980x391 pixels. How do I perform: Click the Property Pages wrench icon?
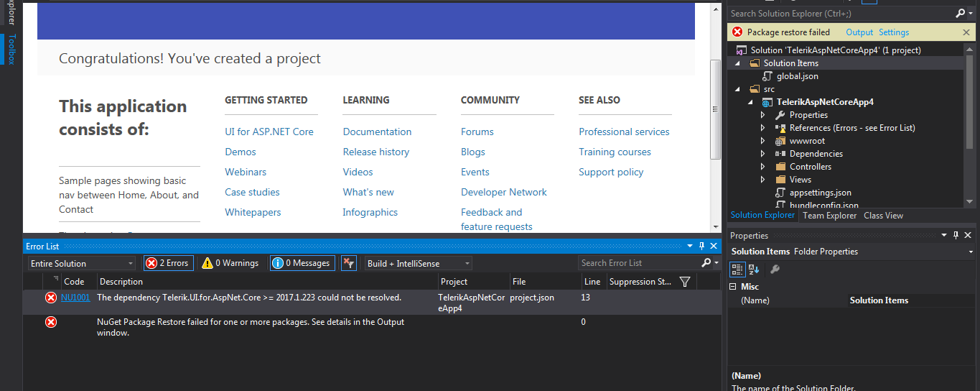pyautogui.click(x=775, y=269)
